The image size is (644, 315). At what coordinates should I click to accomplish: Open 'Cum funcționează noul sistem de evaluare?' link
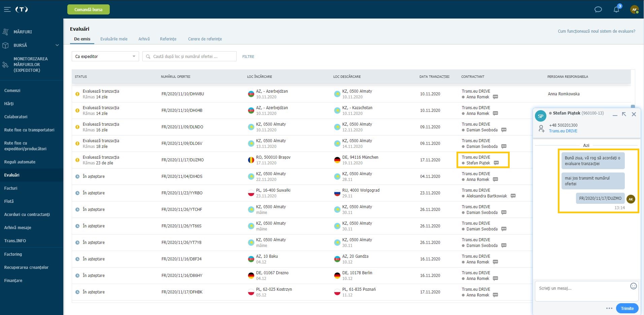597,31
